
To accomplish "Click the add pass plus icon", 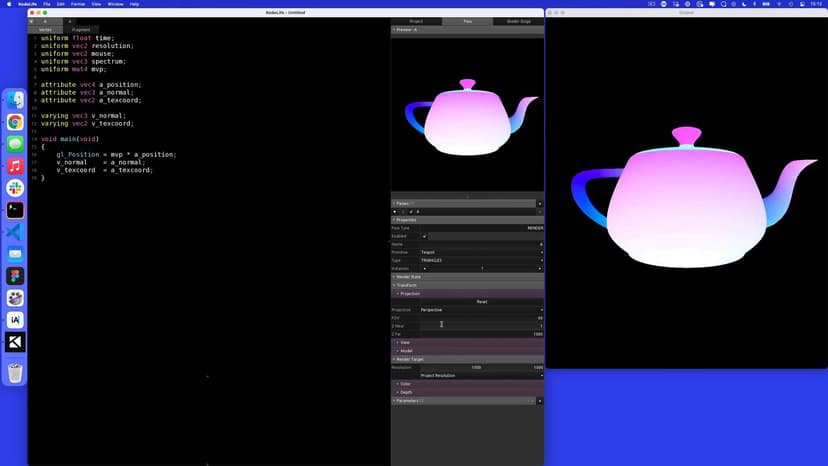I will [x=395, y=211].
